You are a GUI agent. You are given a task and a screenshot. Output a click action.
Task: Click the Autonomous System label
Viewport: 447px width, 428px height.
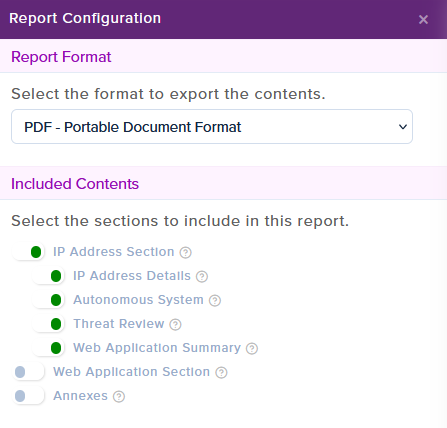click(138, 300)
